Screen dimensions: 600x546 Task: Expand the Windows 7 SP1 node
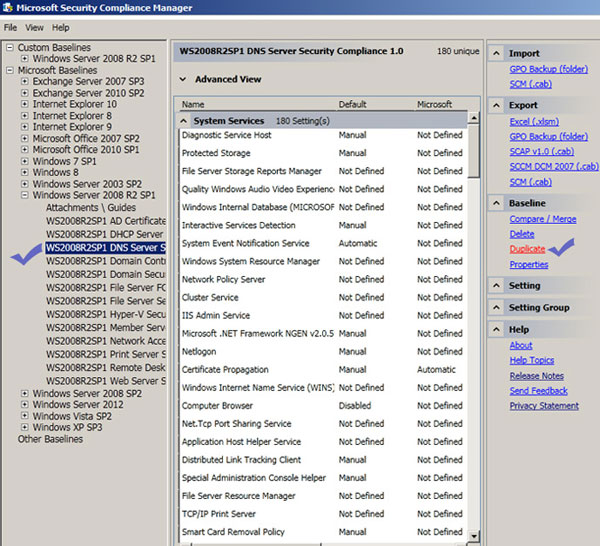coord(24,161)
